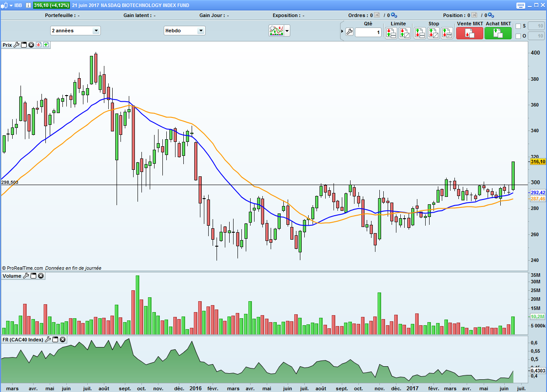
Task: Close the Volume panel with X icon
Action: (41, 276)
